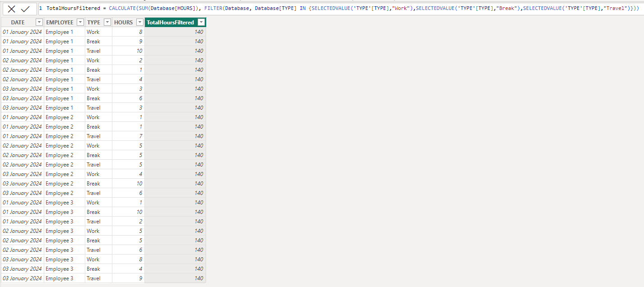Click "Work" cell for Employee 3 on 02 January

(x=99, y=231)
